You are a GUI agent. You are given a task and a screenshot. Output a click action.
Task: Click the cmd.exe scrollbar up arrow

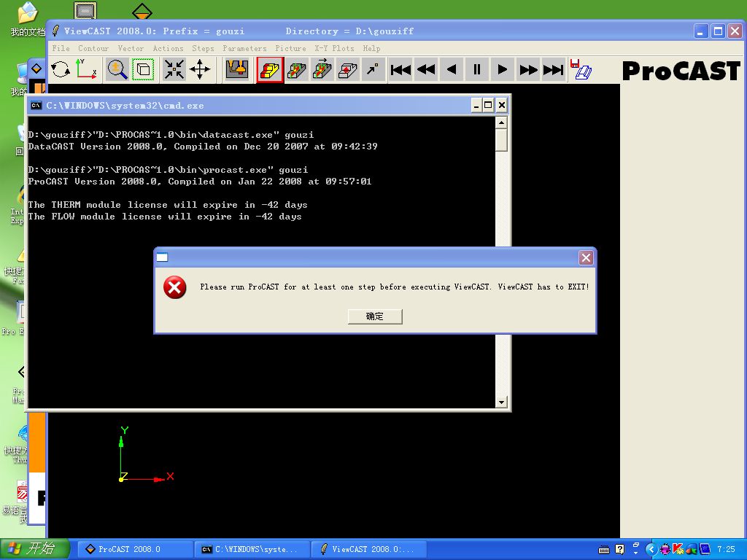[x=501, y=122]
